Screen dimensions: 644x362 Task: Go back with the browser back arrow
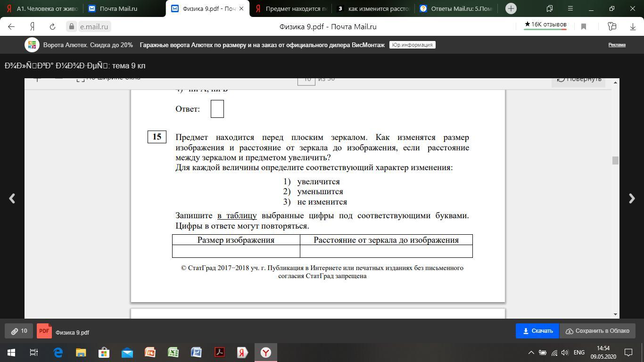tap(11, 27)
